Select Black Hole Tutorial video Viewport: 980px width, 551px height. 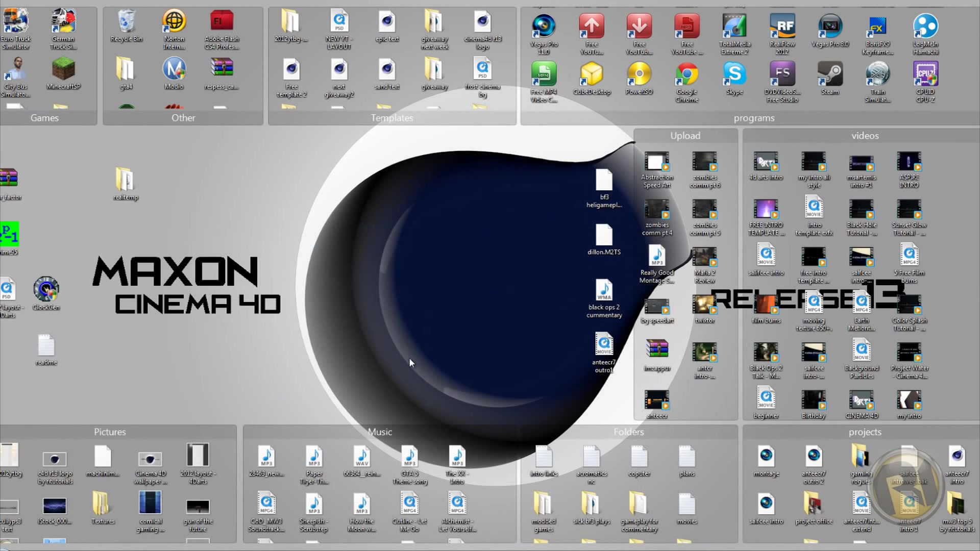(862, 218)
